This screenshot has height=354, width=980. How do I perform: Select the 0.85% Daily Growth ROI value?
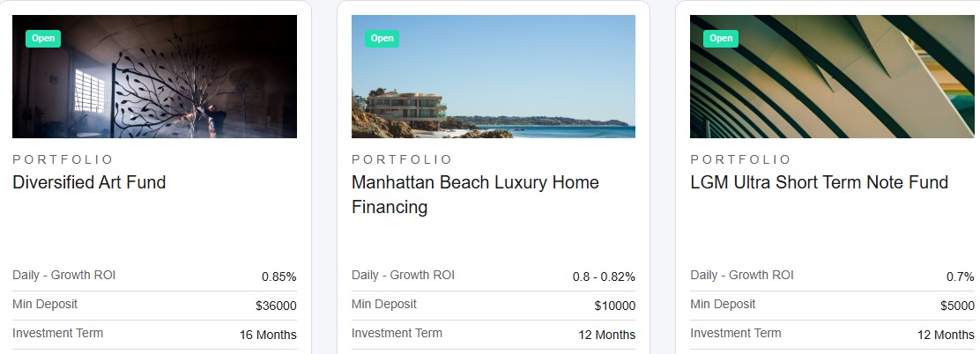click(x=278, y=277)
